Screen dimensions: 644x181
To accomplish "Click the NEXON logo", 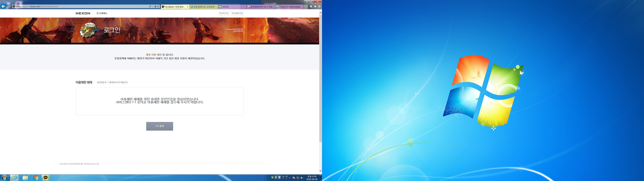I will [x=83, y=13].
